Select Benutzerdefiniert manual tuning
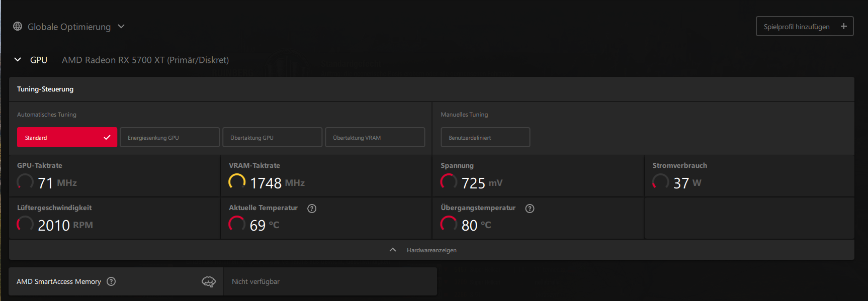 tap(485, 137)
